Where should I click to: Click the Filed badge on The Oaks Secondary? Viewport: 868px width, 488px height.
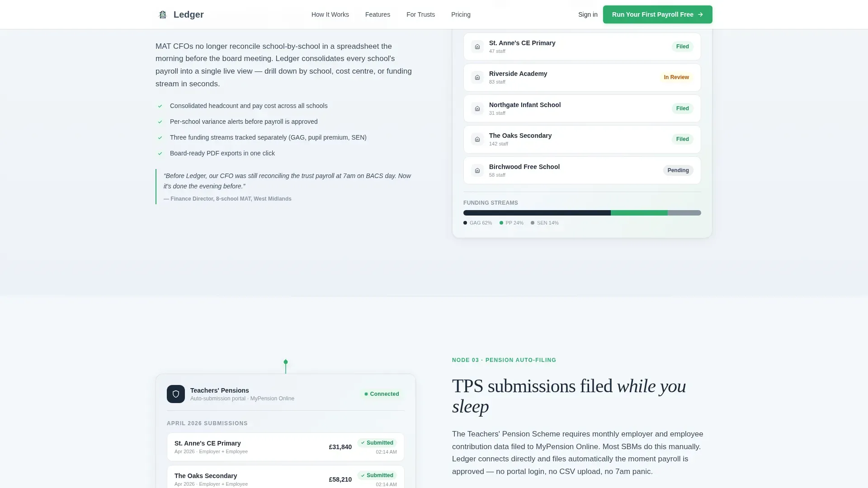(x=682, y=139)
